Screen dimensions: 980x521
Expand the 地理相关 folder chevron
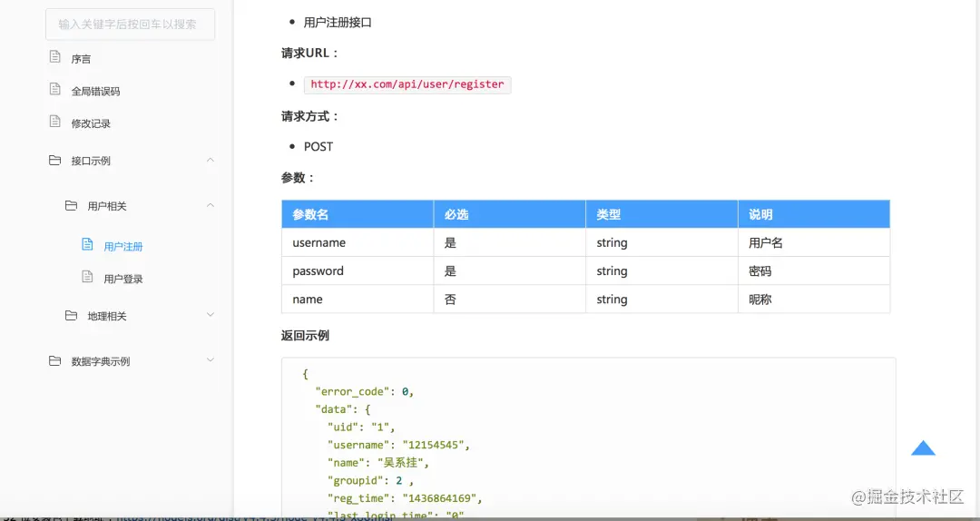(x=211, y=315)
